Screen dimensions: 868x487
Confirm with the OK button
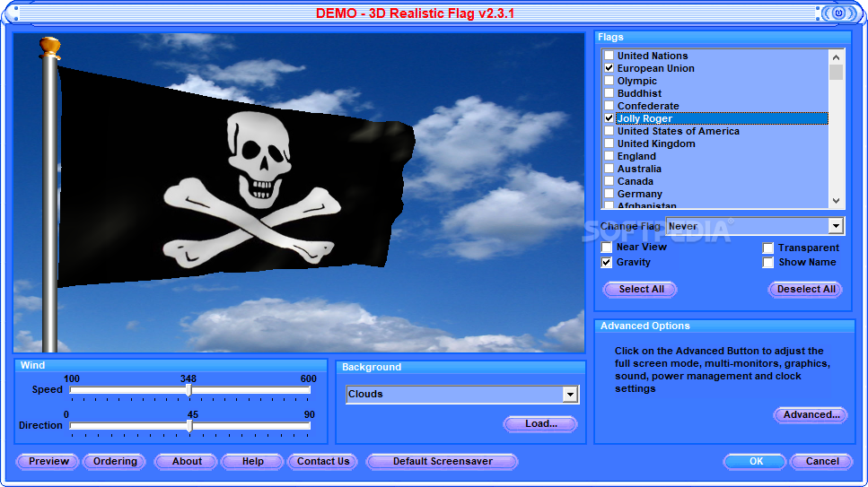pos(756,462)
